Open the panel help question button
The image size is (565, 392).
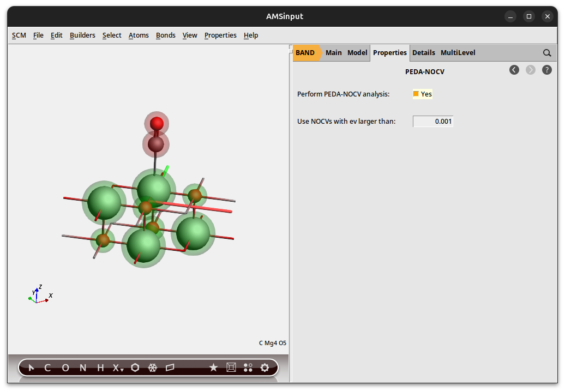[x=547, y=70]
